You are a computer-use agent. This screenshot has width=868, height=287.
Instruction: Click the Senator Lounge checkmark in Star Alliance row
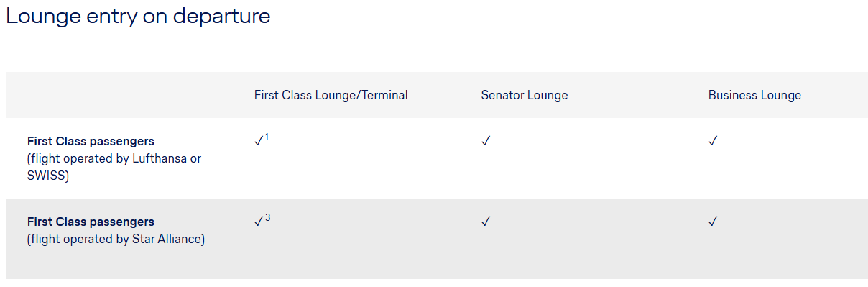coord(486,222)
